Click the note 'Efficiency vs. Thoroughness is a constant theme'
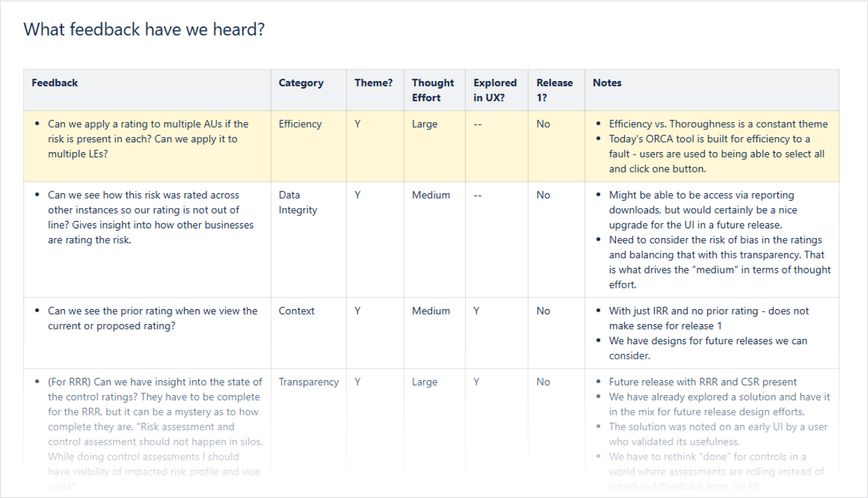This screenshot has width=868, height=498. pyautogui.click(x=718, y=124)
